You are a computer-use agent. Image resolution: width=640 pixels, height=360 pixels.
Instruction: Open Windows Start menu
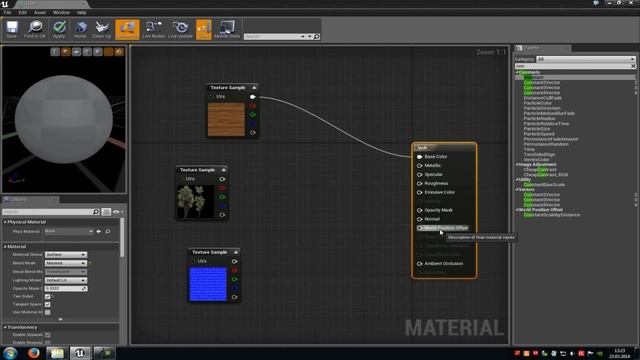pyautogui.click(x=10, y=353)
